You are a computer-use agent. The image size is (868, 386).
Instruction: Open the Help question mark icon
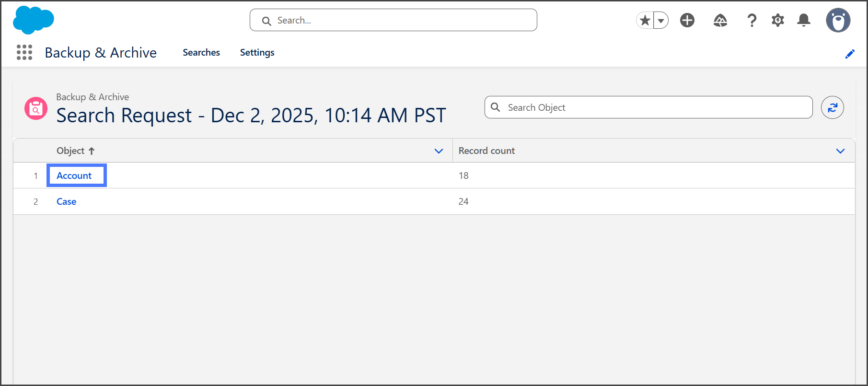point(752,20)
